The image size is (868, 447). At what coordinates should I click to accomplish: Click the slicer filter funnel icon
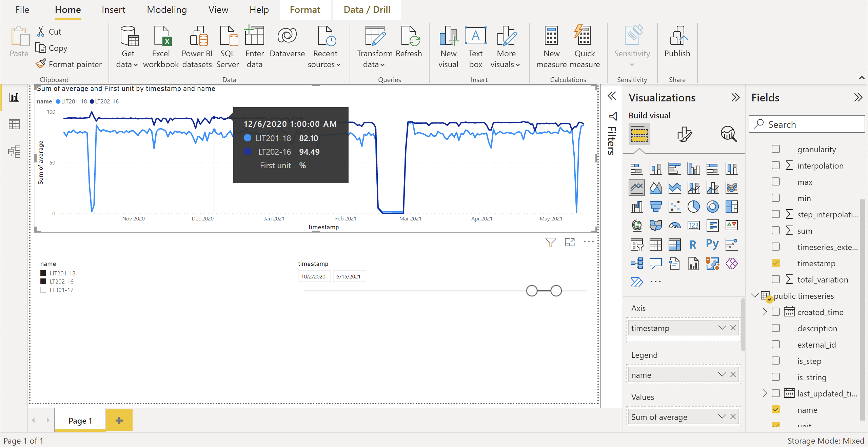551,242
